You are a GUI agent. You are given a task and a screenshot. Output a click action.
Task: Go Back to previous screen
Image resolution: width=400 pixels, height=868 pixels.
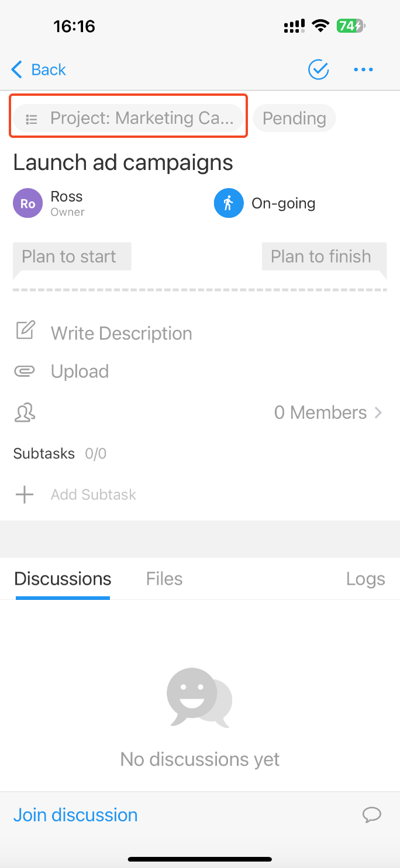pos(39,70)
